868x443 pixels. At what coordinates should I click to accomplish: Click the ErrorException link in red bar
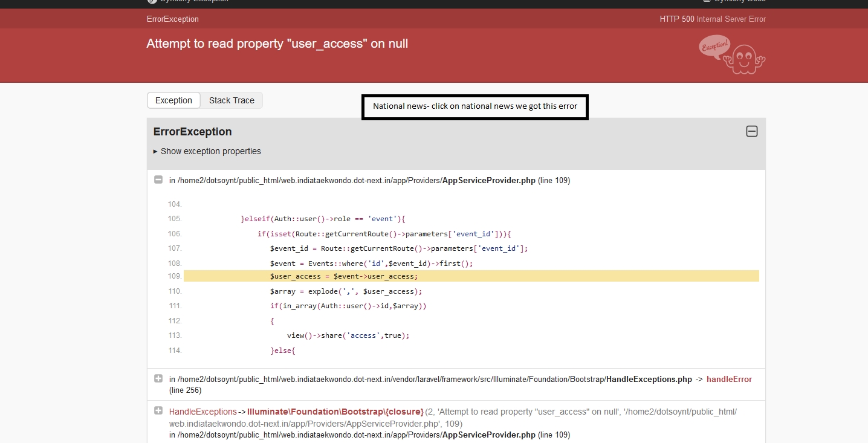172,19
